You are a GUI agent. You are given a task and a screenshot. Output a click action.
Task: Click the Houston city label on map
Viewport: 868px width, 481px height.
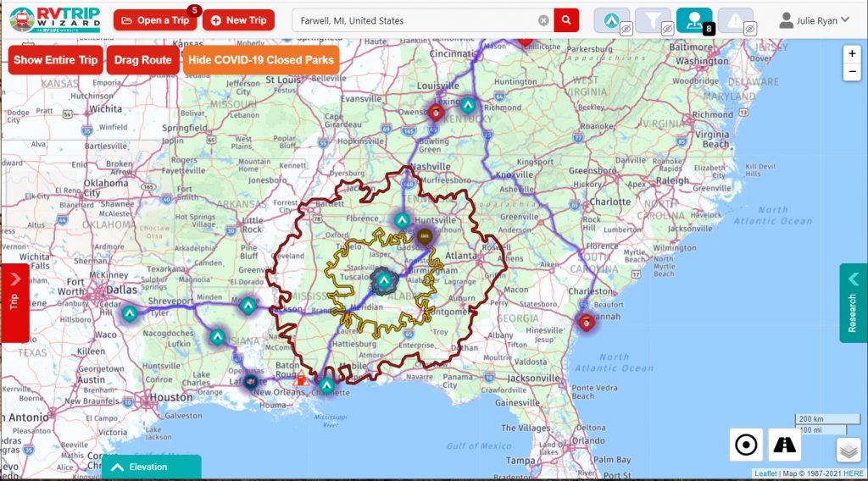[x=170, y=397]
